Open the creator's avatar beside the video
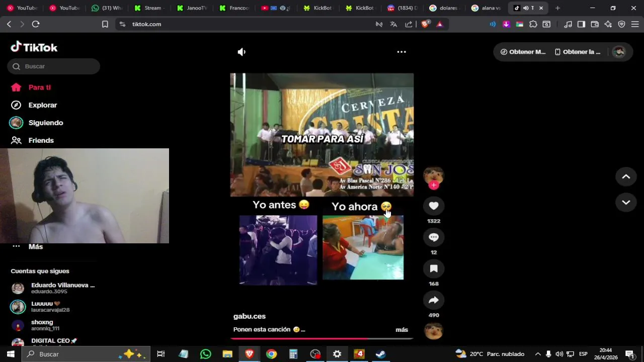 [434, 175]
